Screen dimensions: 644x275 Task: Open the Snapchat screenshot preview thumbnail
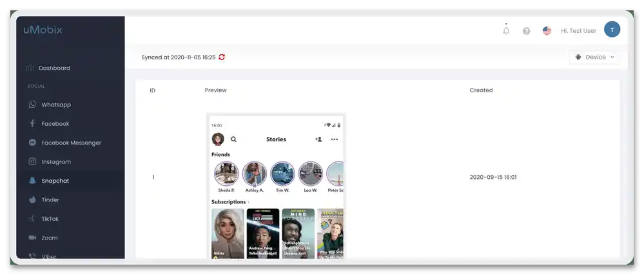(x=276, y=187)
